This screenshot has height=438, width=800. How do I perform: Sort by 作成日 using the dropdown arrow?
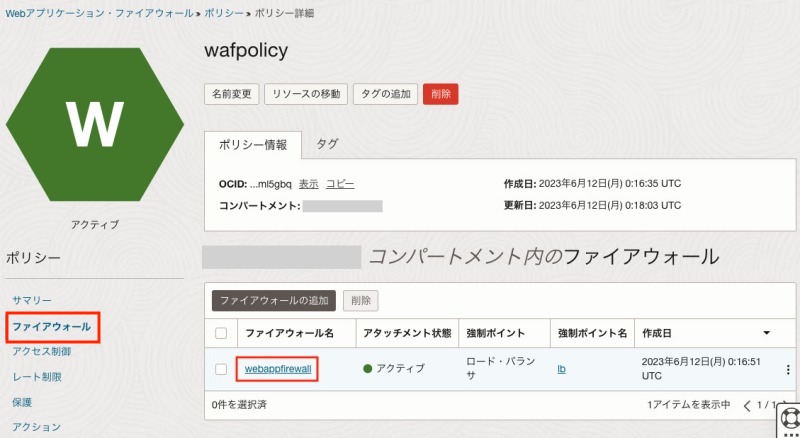(x=767, y=332)
